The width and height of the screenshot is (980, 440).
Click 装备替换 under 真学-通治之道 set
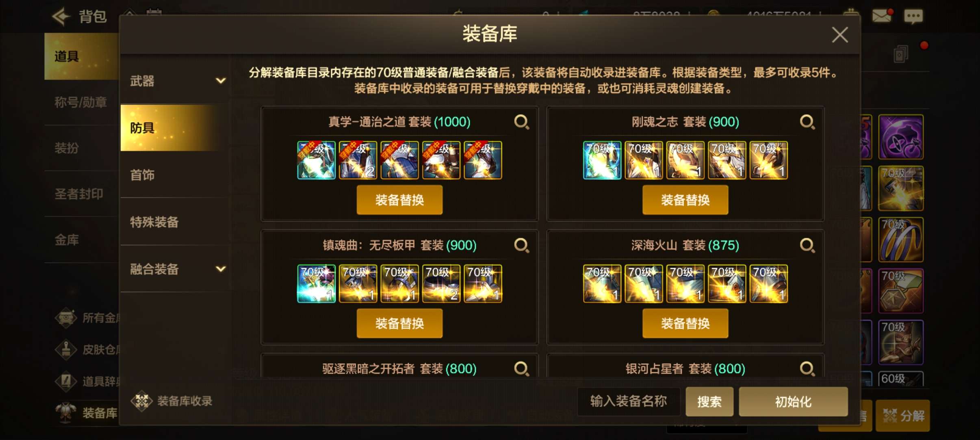[x=399, y=200]
